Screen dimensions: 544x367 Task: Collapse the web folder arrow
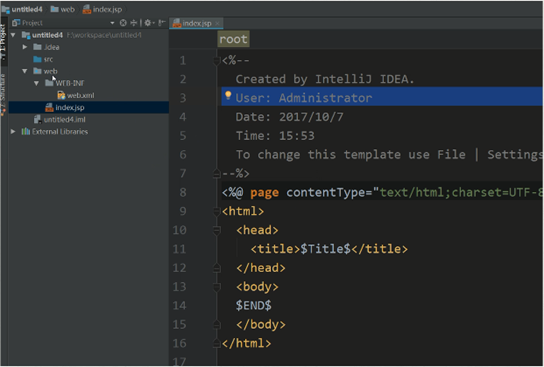[x=25, y=71]
